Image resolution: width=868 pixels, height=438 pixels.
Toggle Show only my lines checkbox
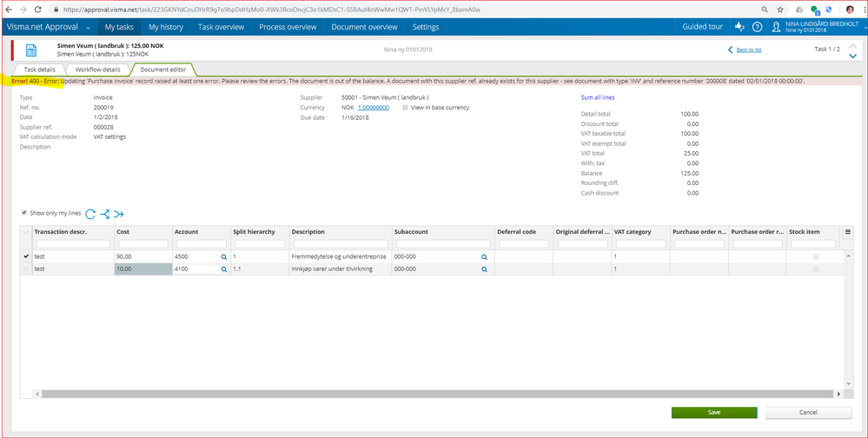(x=23, y=213)
